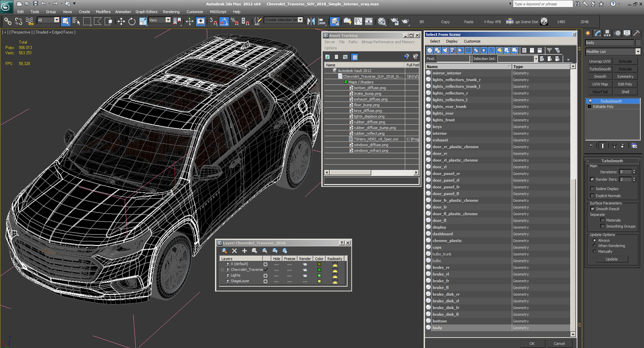Select the Manually update option
Viewport: 644px width, 348px height.
click(594, 251)
